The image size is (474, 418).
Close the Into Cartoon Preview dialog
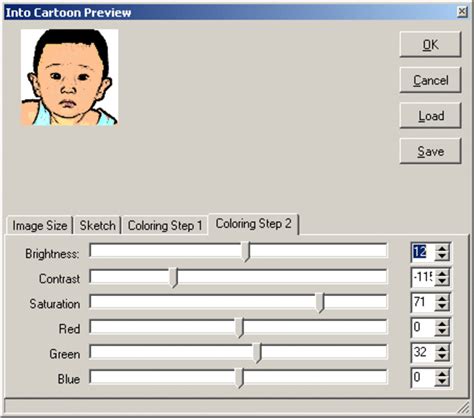462,12
